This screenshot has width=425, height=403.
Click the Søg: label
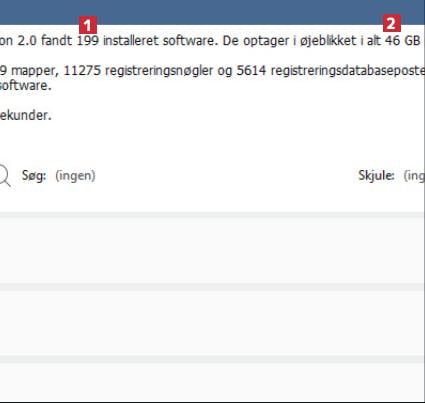[34, 175]
